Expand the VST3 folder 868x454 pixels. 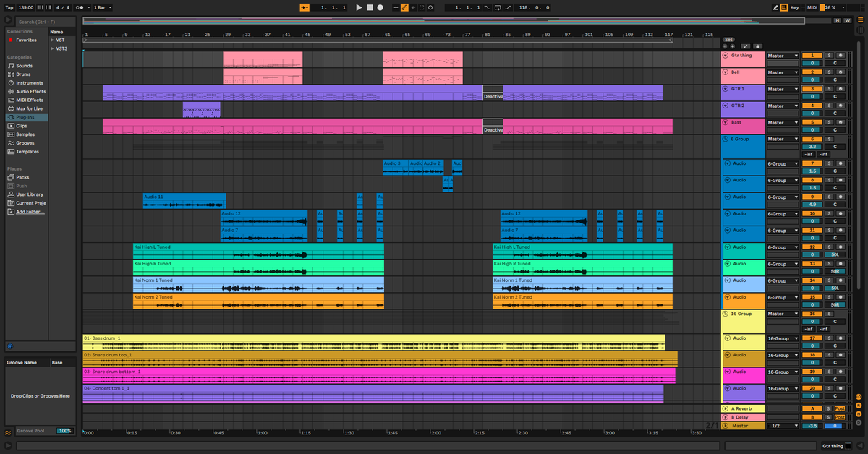[52, 48]
